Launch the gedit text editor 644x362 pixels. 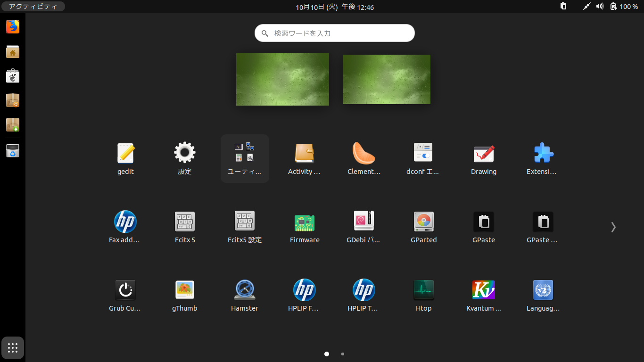pyautogui.click(x=125, y=159)
